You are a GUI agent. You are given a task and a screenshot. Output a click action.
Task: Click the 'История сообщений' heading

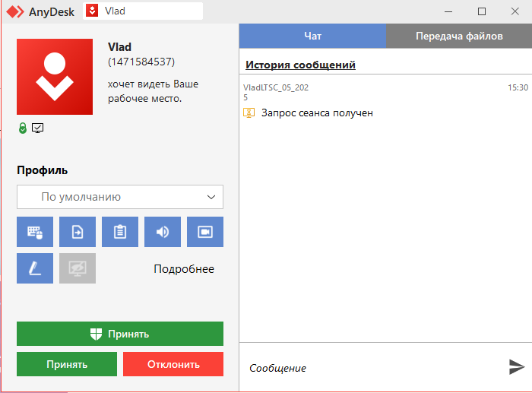pyautogui.click(x=301, y=65)
